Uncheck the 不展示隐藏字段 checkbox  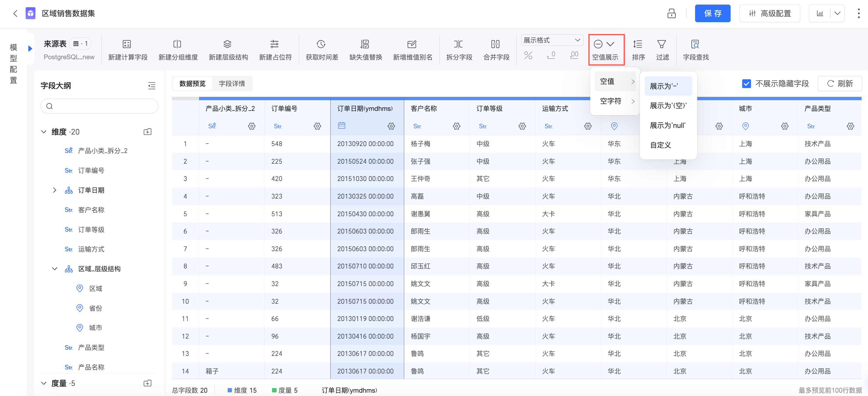pos(746,84)
